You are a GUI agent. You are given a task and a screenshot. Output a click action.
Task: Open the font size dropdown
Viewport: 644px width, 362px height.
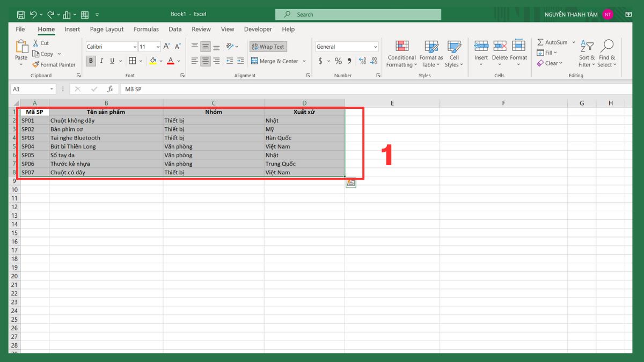(157, 47)
